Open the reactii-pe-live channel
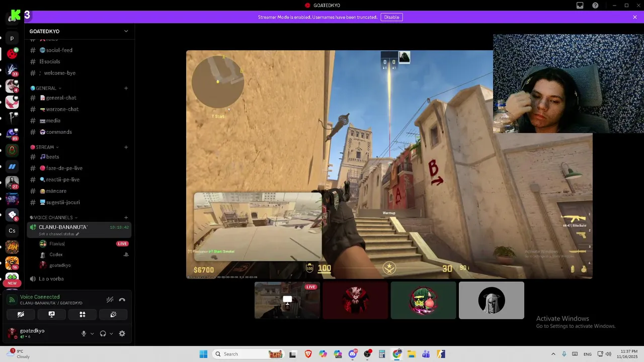The image size is (644, 362). 79,179
